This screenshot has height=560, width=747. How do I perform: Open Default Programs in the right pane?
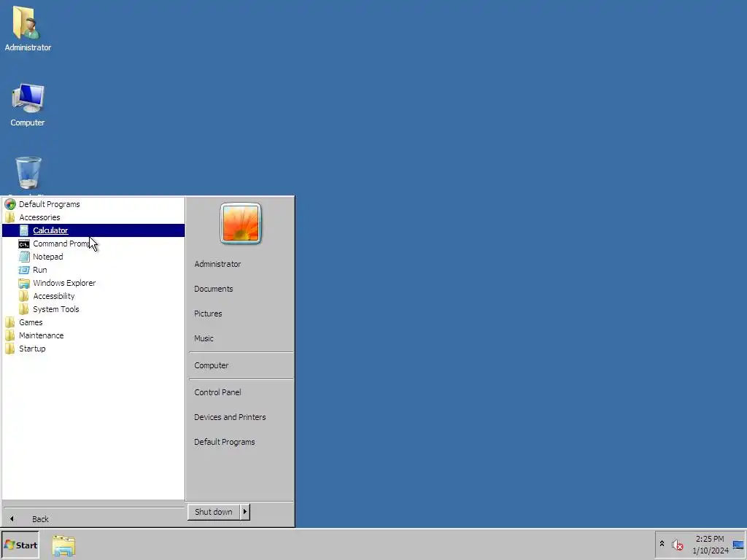coord(225,442)
